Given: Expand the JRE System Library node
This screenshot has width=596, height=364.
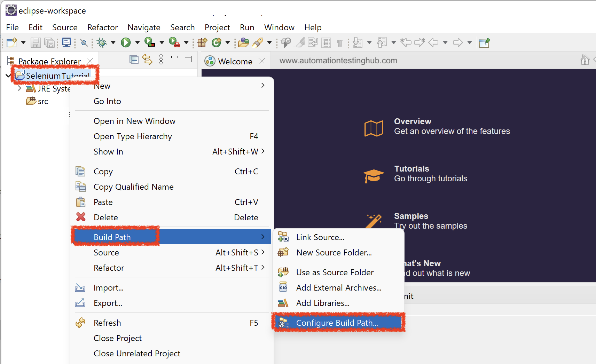Looking at the screenshot, I should [20, 88].
